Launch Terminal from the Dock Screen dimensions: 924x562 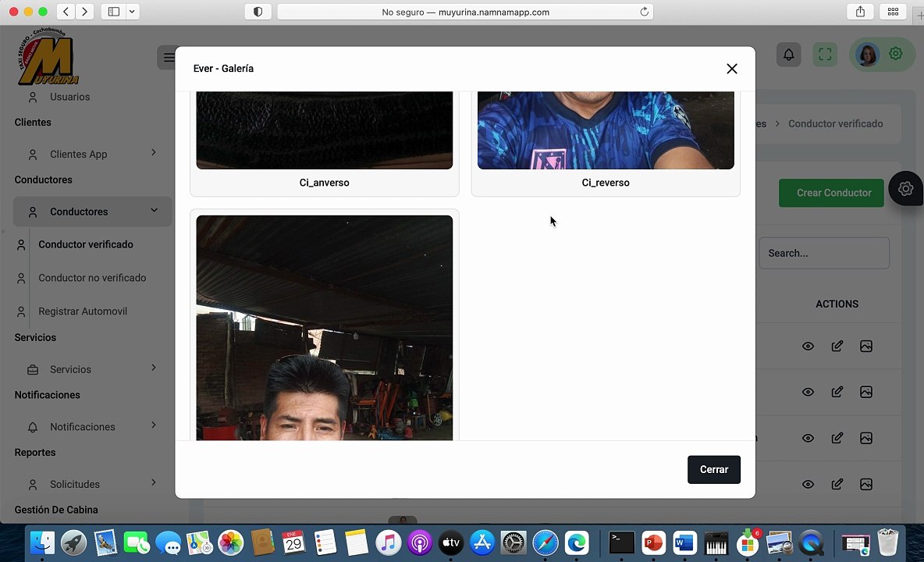[621, 542]
